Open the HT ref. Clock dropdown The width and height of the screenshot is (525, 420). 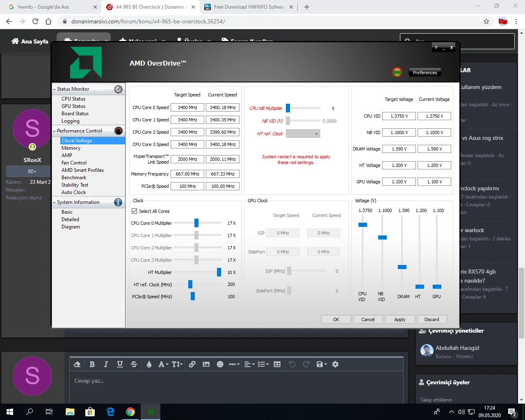[303, 134]
